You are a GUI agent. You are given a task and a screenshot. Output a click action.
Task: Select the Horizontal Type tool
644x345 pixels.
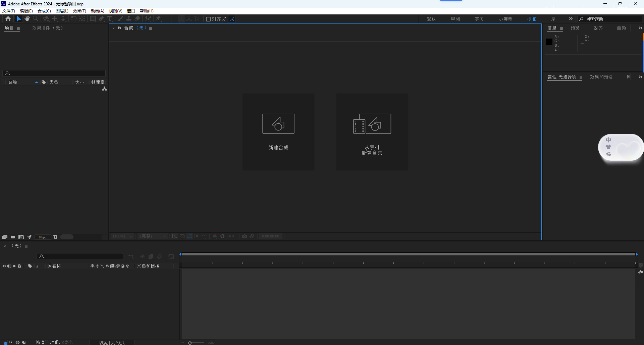click(x=110, y=19)
